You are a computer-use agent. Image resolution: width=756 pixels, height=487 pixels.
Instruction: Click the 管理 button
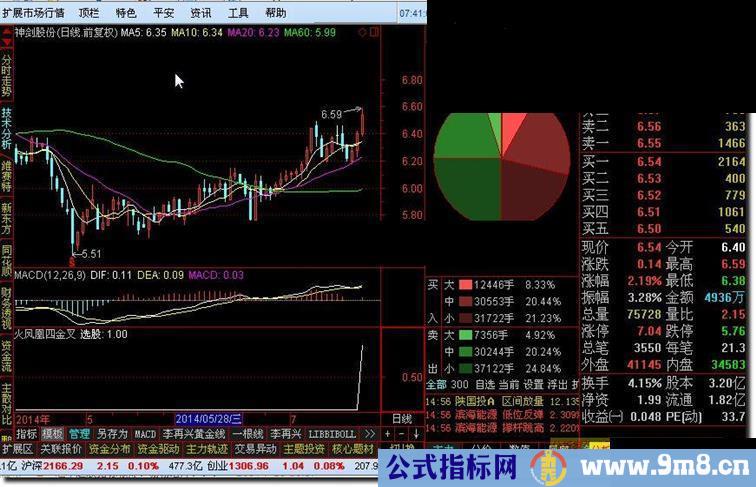(x=79, y=434)
